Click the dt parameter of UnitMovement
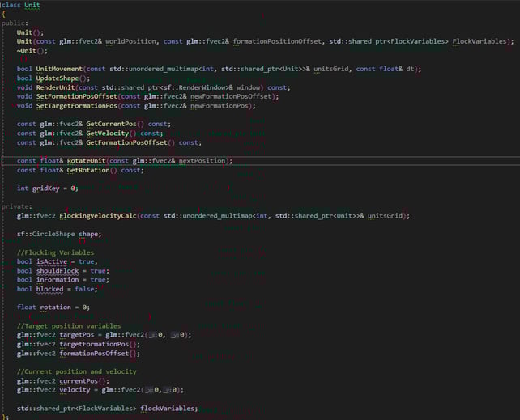Viewport: 520px width, 420px height. (410, 69)
